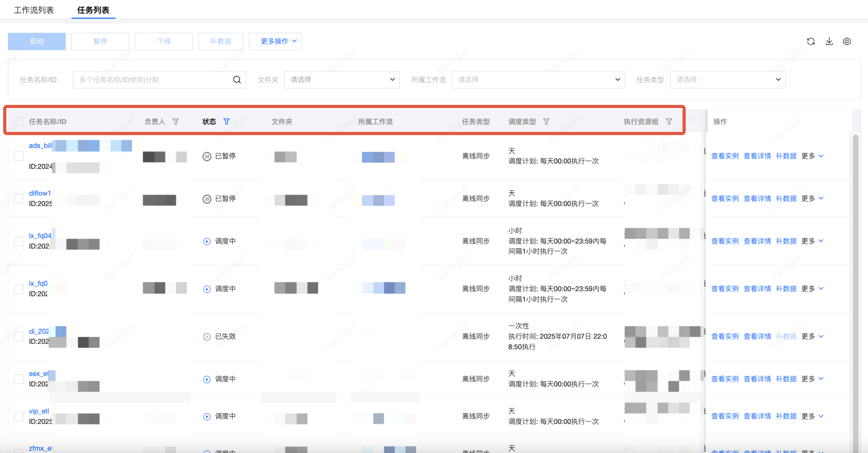
Task: Click the 已失效 status text in the di_202 row
Action: coord(225,336)
